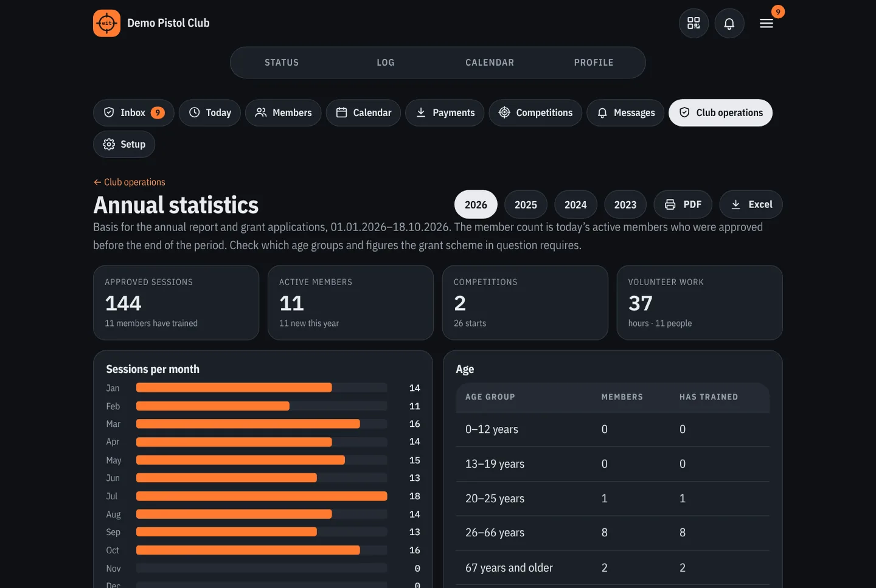Open the Competitions section
The height and width of the screenshot is (588, 876).
pos(535,112)
